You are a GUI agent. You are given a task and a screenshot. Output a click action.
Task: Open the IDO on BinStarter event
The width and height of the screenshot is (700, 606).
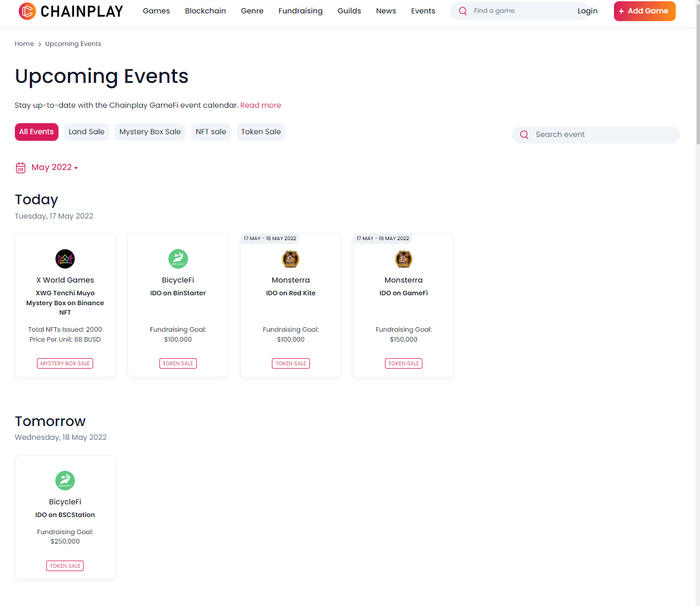point(178,293)
